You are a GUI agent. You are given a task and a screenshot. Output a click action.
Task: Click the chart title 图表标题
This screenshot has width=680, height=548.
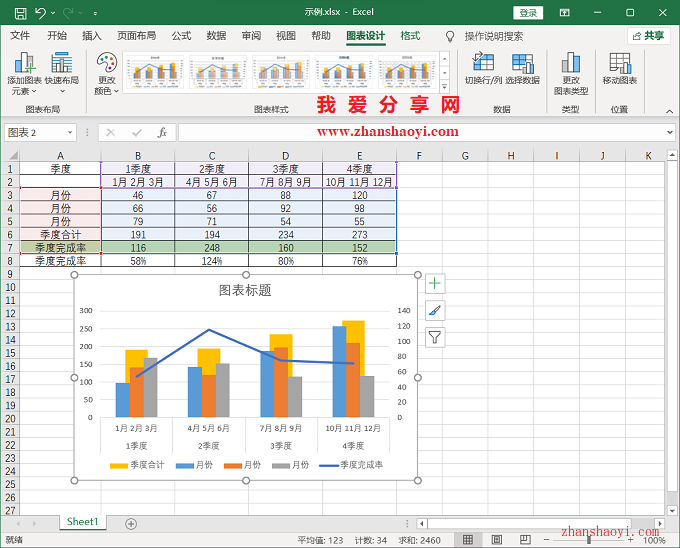click(245, 290)
